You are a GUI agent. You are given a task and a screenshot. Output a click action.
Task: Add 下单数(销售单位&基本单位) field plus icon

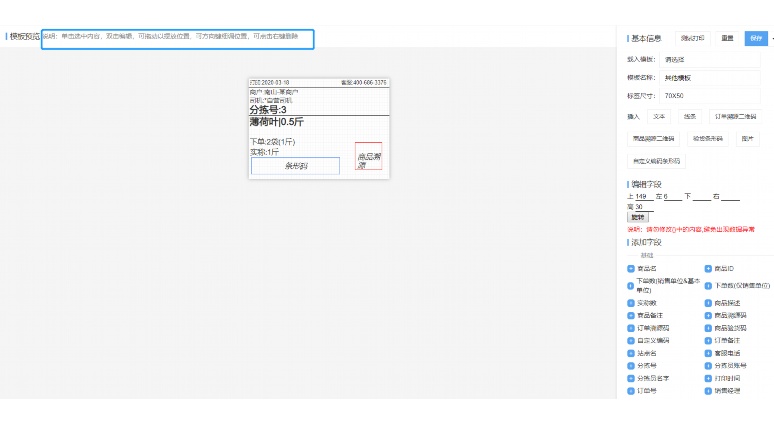pyautogui.click(x=630, y=286)
